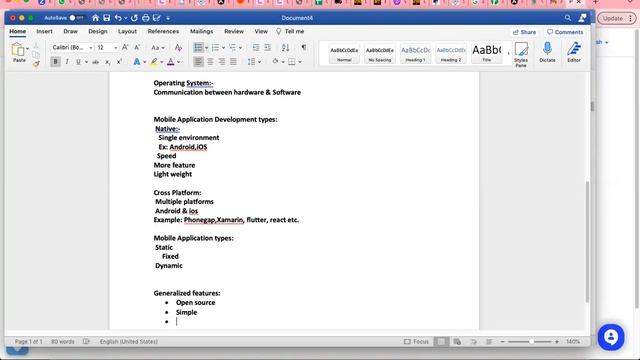640x360 pixels.
Task: Apply superscript formatting
Action: [x=119, y=62]
